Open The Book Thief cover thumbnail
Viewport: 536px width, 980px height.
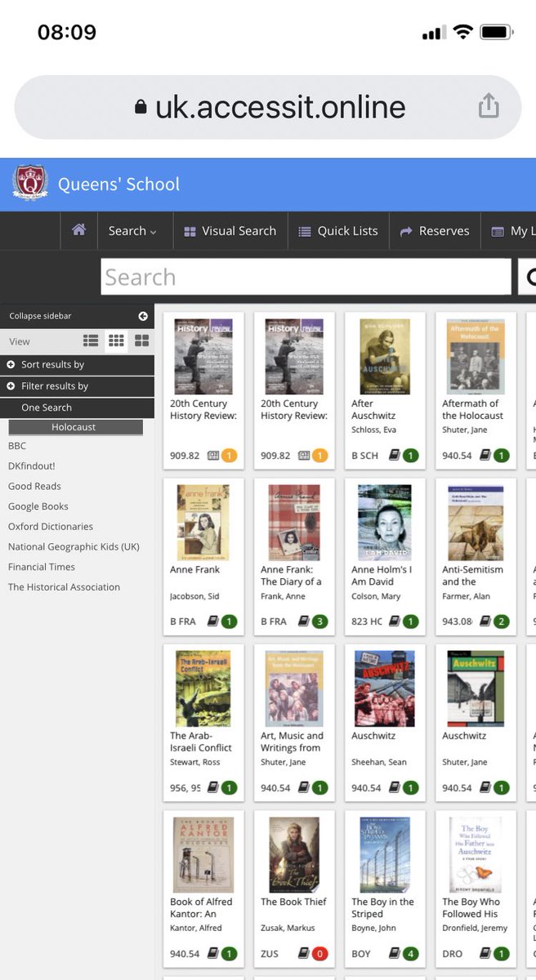tap(294, 855)
